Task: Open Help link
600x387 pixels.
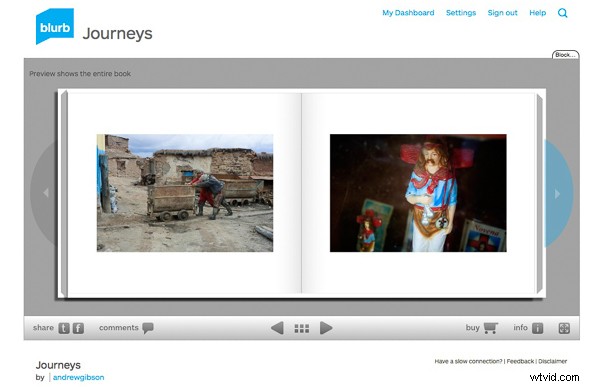Action: 538,13
